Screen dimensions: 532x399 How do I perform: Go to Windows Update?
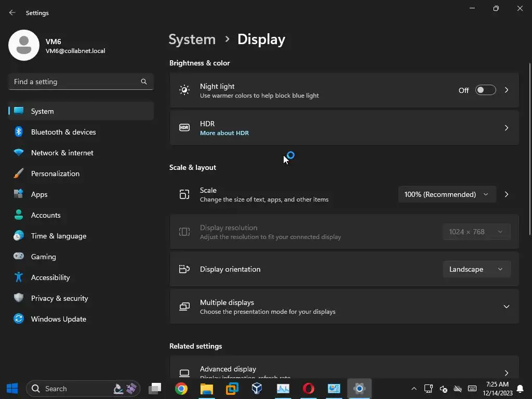81,319
